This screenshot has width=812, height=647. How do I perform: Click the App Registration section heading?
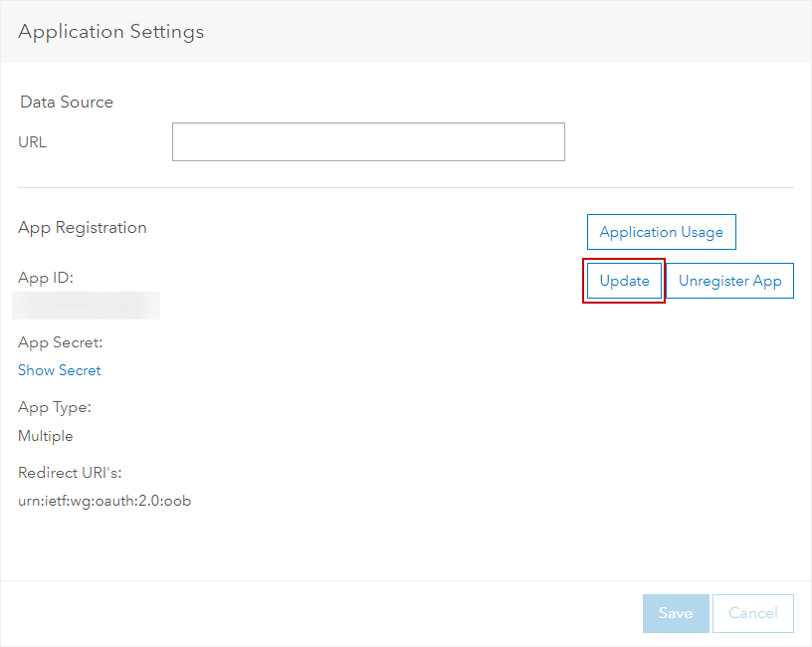(x=83, y=227)
